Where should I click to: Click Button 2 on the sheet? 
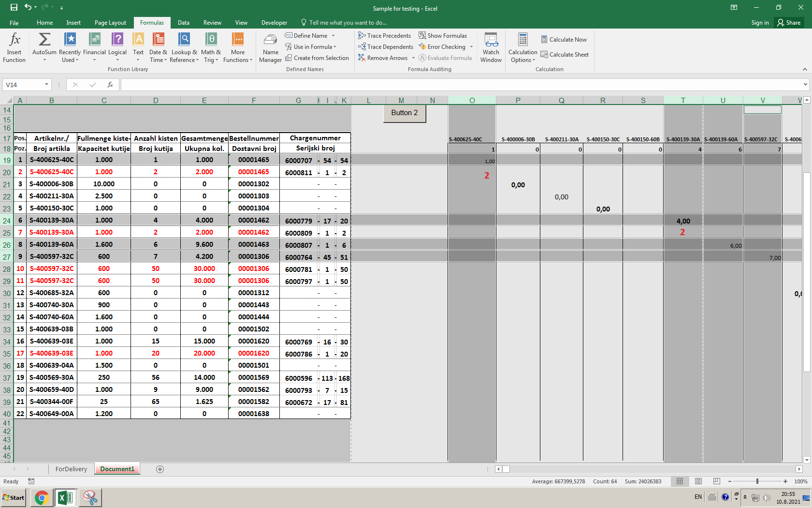405,113
